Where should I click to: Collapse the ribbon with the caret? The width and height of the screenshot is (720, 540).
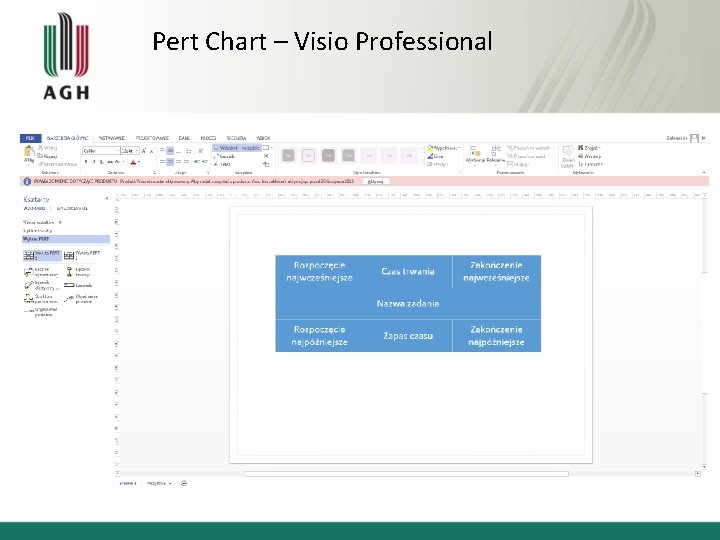[x=704, y=173]
